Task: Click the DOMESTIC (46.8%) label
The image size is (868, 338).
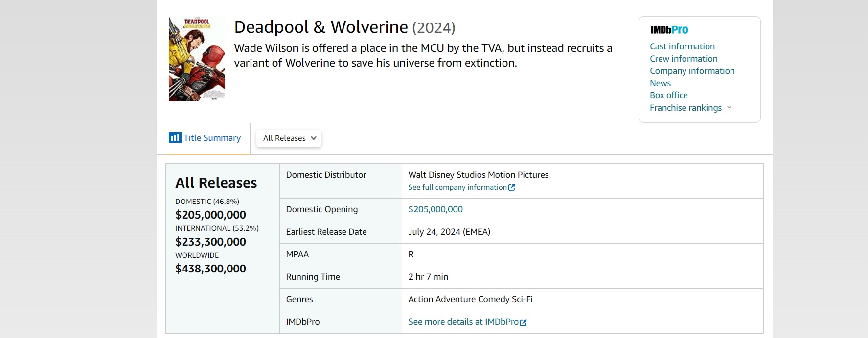Action: 207,202
